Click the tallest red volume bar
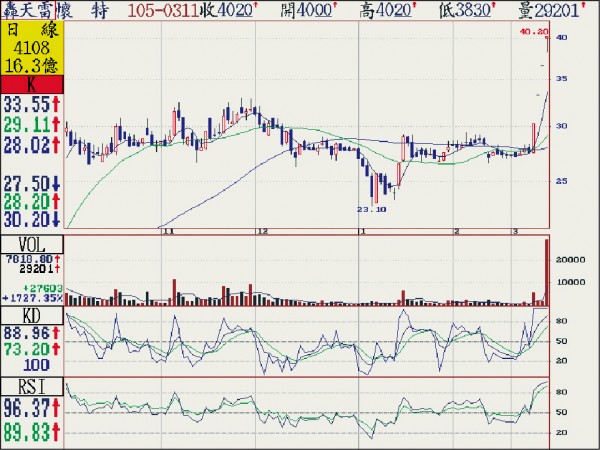The height and width of the screenshot is (450, 600). pyautogui.click(x=547, y=272)
